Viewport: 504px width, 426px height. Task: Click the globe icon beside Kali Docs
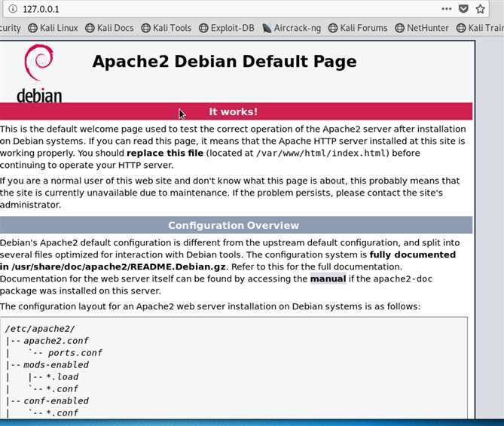pyautogui.click(x=90, y=29)
